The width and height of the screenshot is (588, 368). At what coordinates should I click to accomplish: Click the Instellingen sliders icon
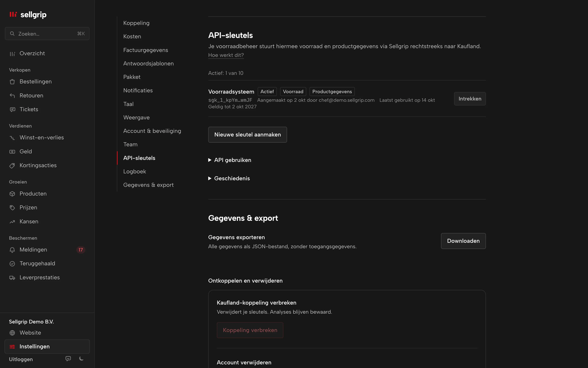12,347
